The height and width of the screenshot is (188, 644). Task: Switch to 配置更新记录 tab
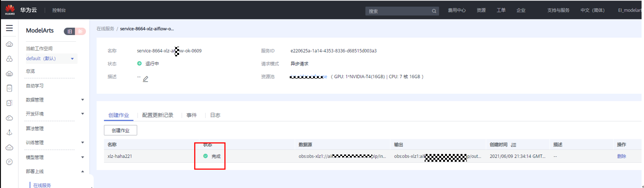click(158, 115)
